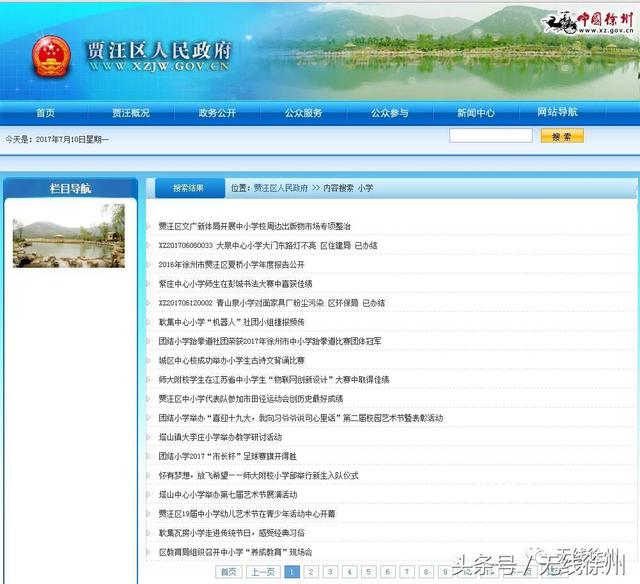640x584 pixels.
Task: Go to page 9 of results
Action: click(445, 572)
